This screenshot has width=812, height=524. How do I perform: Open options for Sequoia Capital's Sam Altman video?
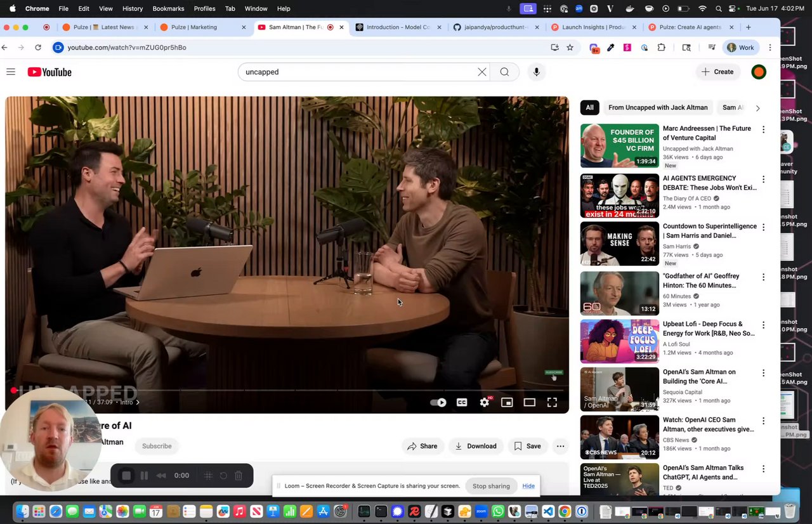(763, 373)
